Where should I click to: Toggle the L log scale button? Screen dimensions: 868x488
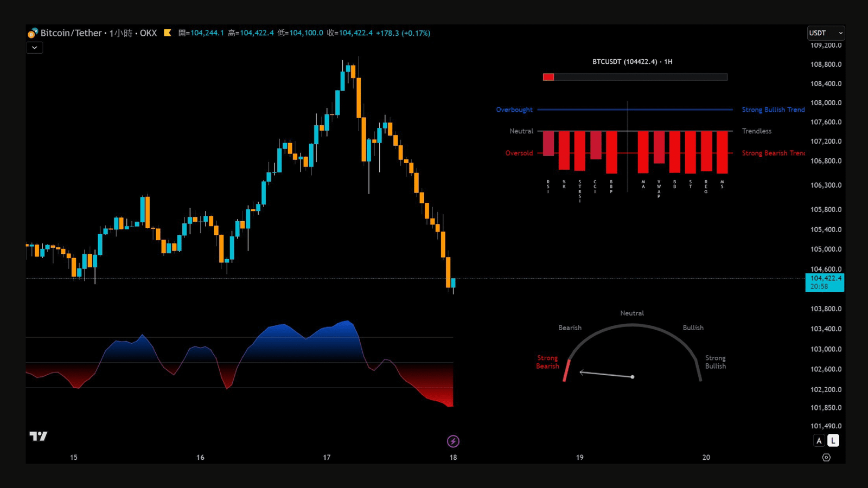[x=833, y=441]
